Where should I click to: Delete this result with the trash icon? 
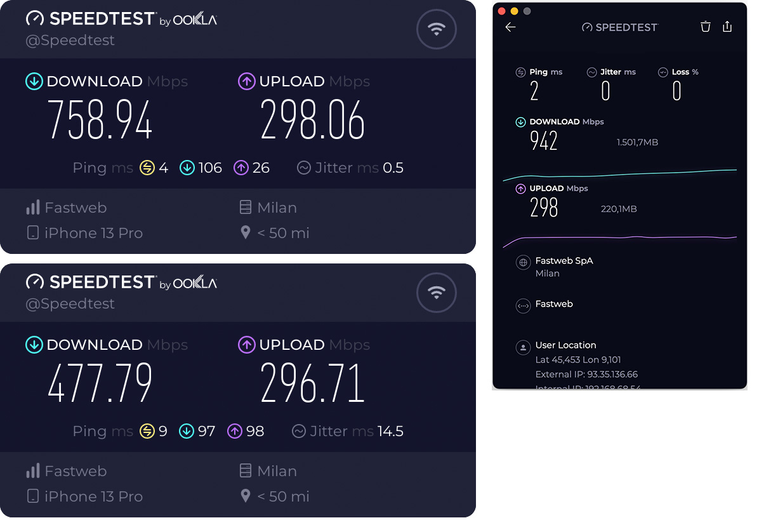coord(705,27)
